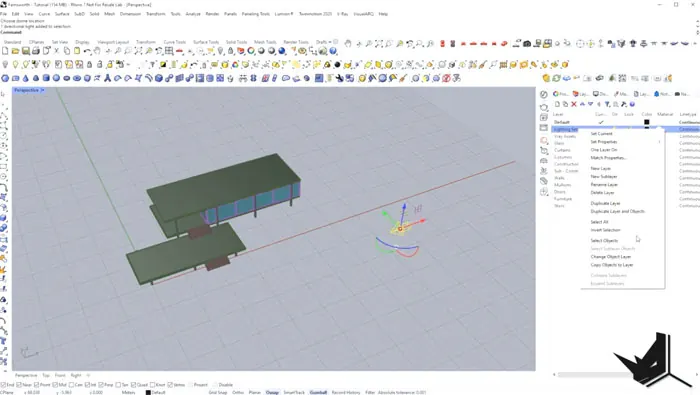Open the File menu
Image resolution: width=700 pixels, height=395 pixels.
click(4, 14)
